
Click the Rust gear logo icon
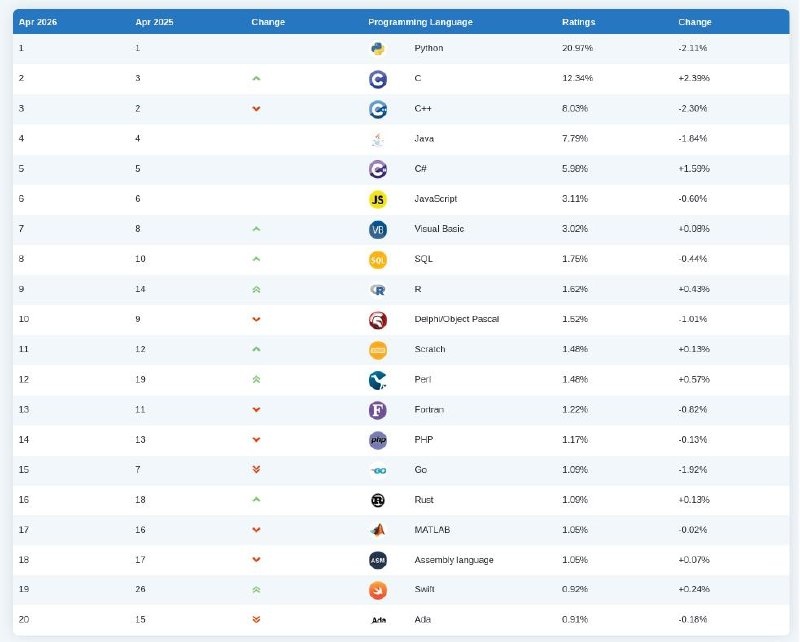(378, 500)
